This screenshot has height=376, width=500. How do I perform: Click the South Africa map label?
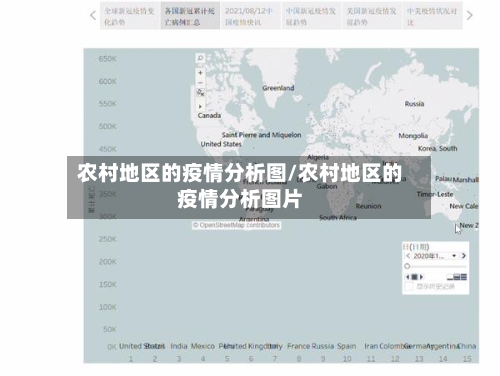pyautogui.click(x=338, y=218)
